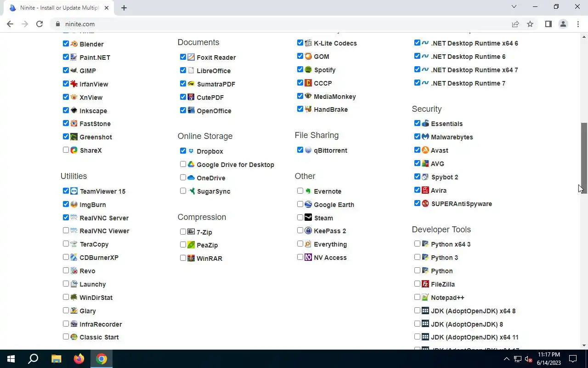
Task: Check the Everything checkbox
Action: pos(300,244)
